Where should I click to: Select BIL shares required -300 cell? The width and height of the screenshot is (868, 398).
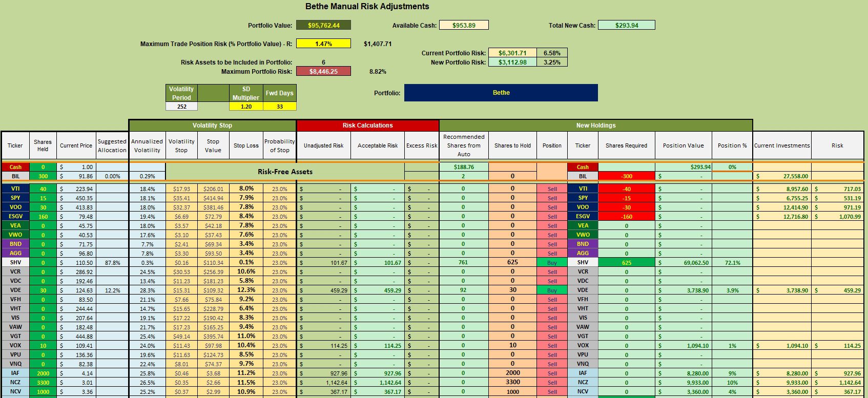pyautogui.click(x=626, y=176)
